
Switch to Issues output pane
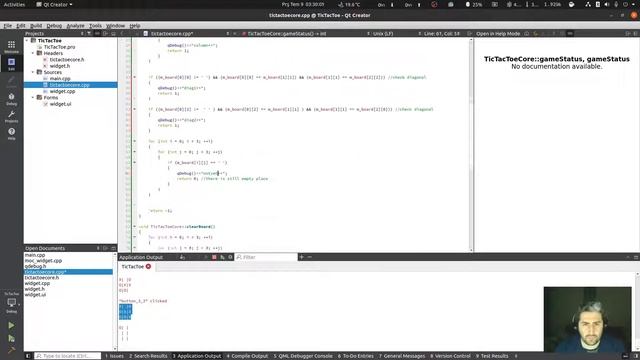[114, 356]
